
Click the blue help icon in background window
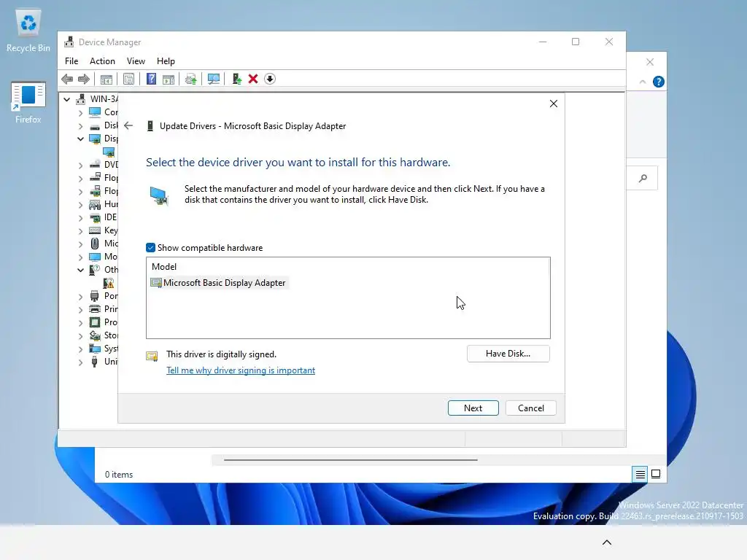tap(659, 82)
